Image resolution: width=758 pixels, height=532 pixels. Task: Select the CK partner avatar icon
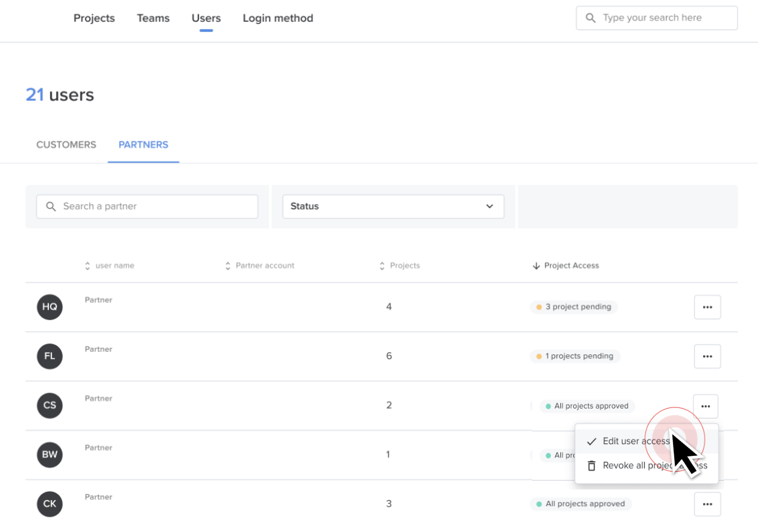(49, 504)
